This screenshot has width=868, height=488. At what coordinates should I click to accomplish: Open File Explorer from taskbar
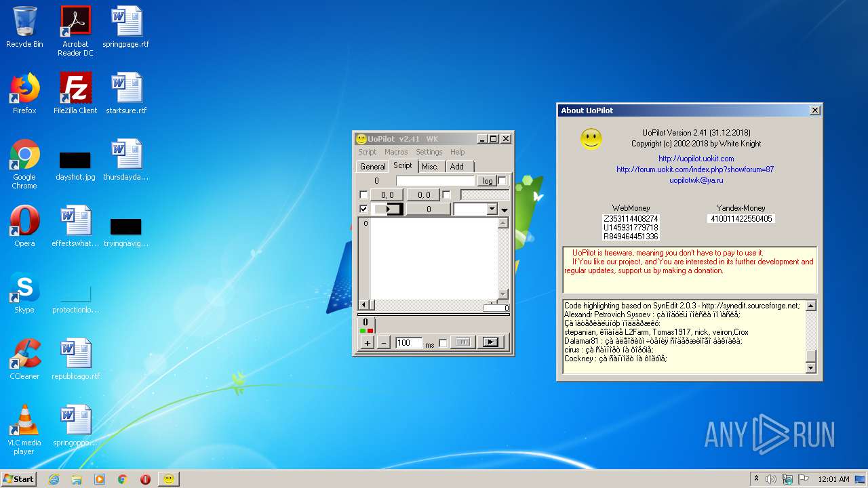click(77, 479)
